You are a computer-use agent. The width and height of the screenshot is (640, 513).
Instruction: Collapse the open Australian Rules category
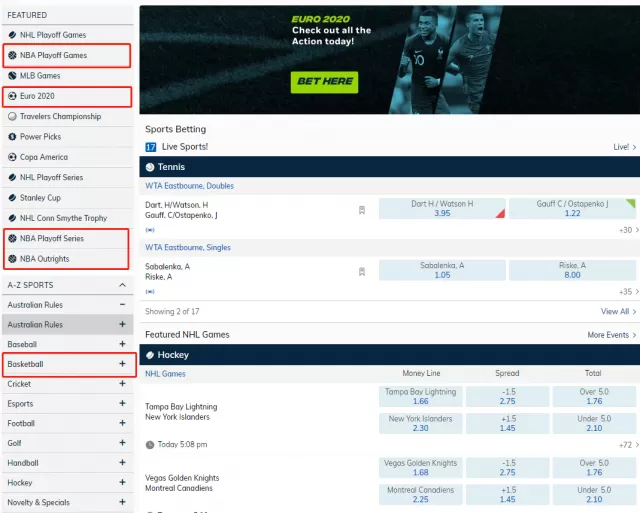click(122, 304)
